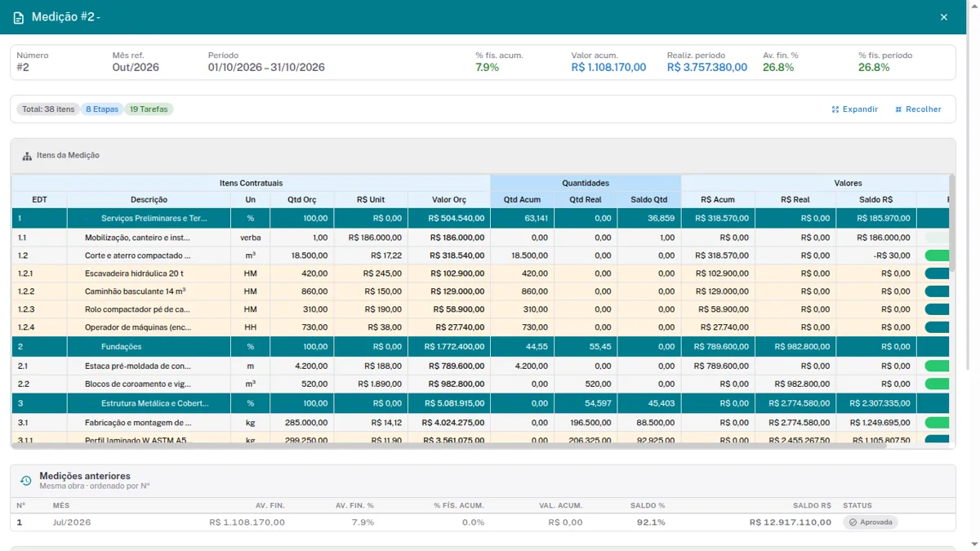Click the collapse arrows icon beside Recolher

tap(898, 109)
